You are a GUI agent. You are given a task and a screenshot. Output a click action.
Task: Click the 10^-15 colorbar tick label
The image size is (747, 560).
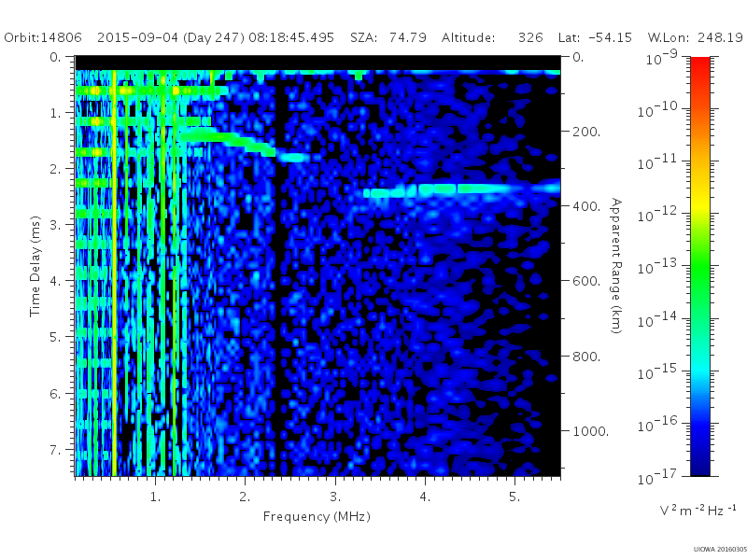click(657, 372)
